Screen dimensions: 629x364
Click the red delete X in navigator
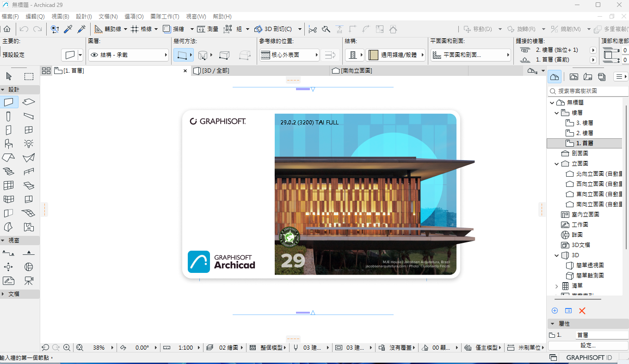click(582, 311)
